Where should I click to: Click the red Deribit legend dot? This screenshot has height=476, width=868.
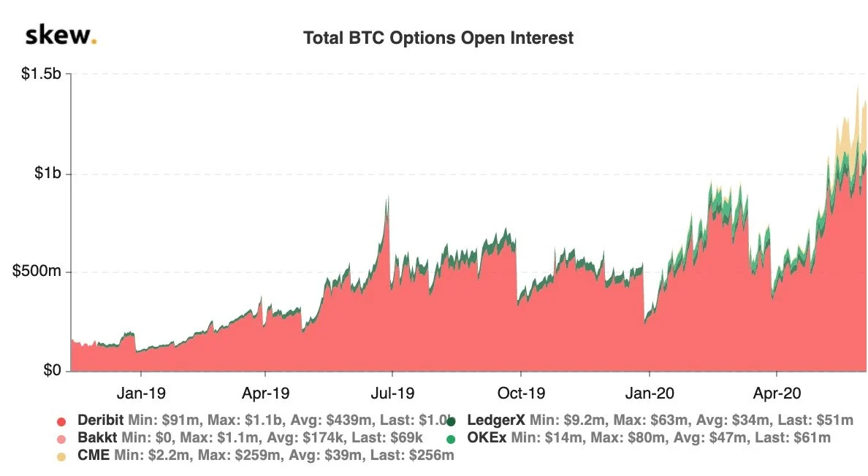62,422
